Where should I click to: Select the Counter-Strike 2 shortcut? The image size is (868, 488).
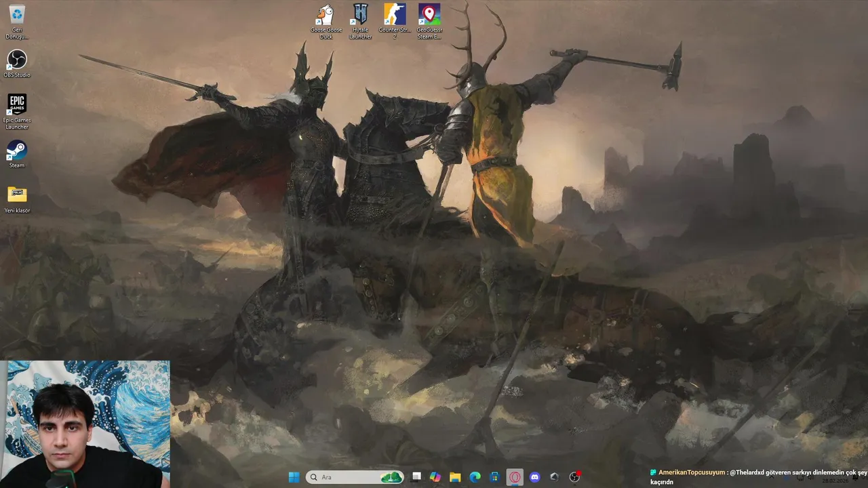tap(395, 22)
